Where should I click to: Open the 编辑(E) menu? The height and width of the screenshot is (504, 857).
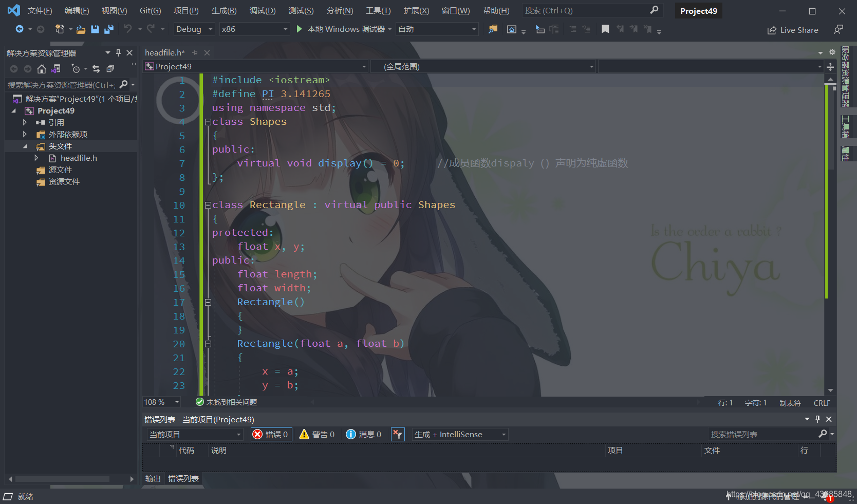77,11
